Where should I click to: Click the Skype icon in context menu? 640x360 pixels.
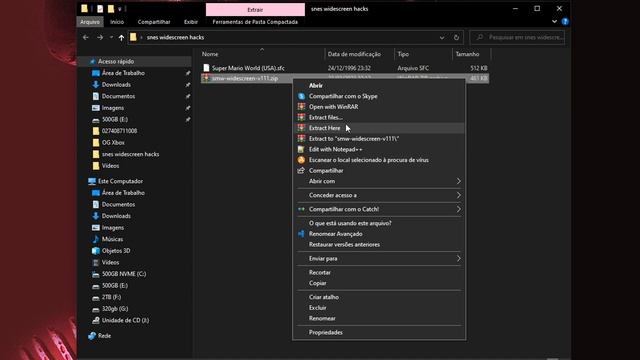pos(301,96)
